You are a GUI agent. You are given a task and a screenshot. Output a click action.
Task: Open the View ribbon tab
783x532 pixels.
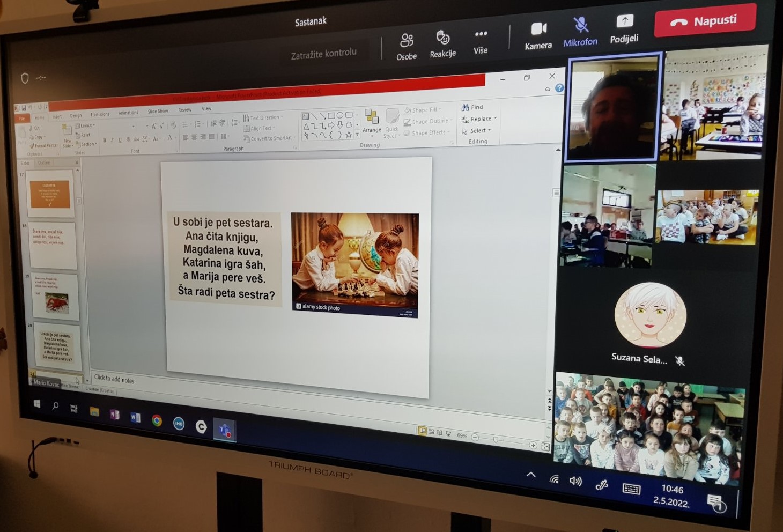206,108
